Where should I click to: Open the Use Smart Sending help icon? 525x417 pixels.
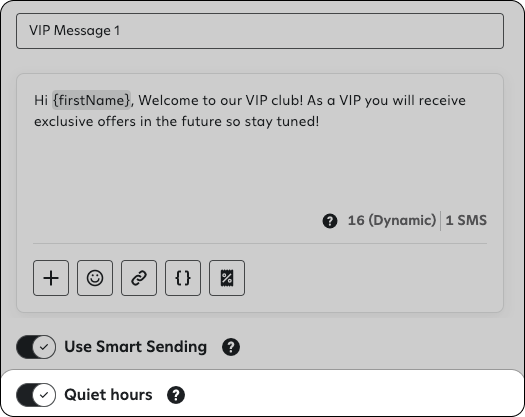231,347
